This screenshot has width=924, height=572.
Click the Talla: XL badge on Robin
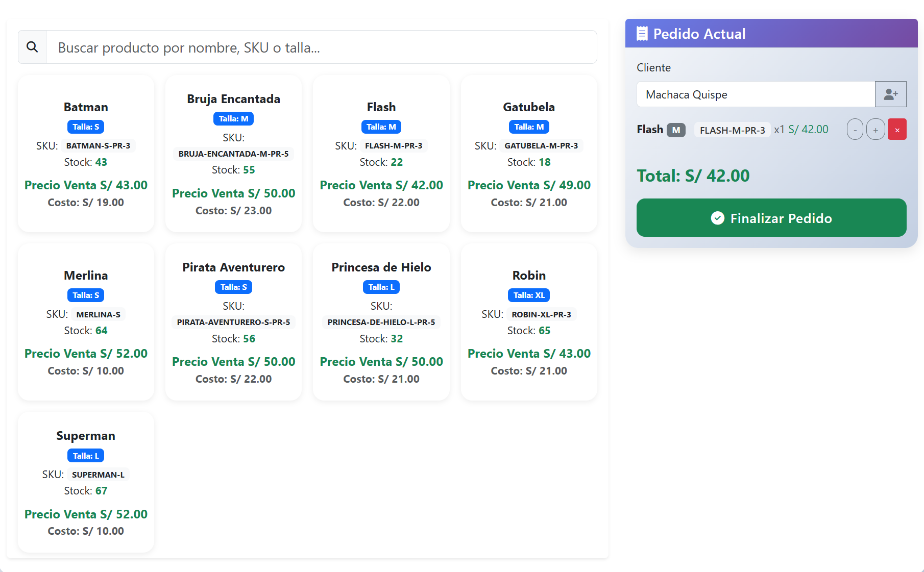tap(529, 295)
